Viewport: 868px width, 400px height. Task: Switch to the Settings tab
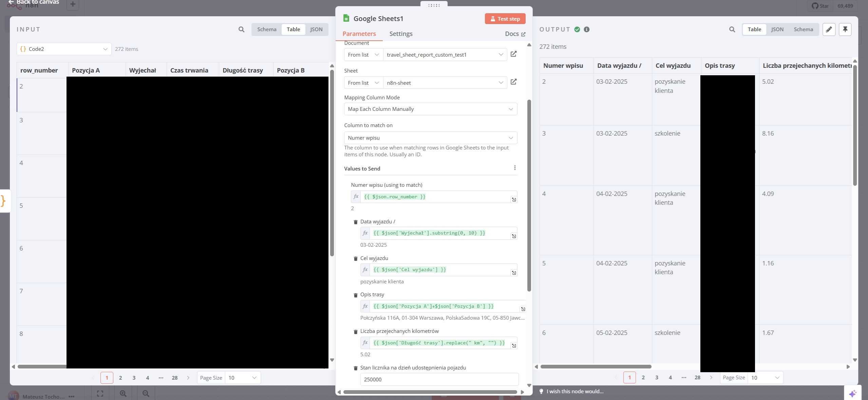coord(401,34)
